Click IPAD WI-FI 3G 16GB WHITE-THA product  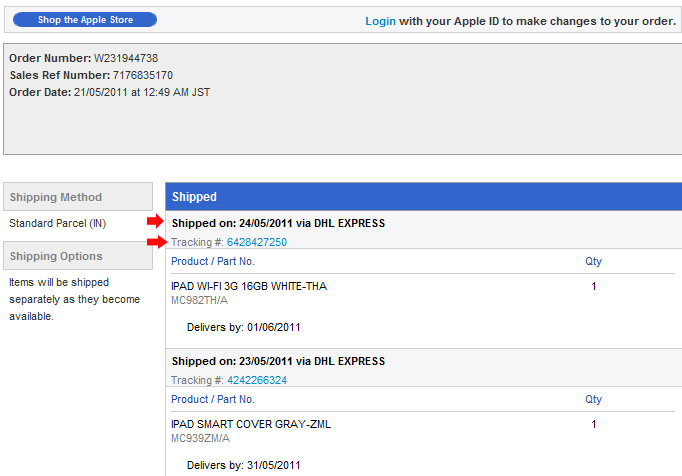[x=249, y=286]
